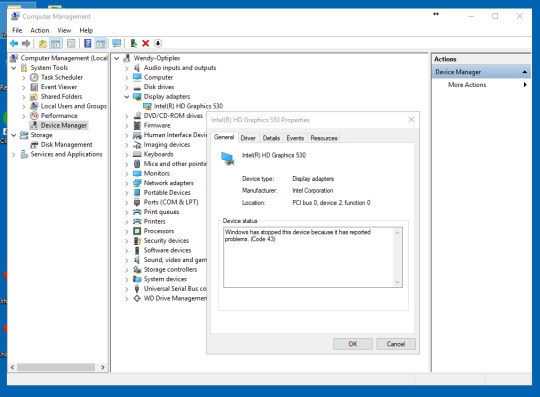Switch to the Driver tab
Viewport: 540px width, 397px height.
tap(248, 138)
